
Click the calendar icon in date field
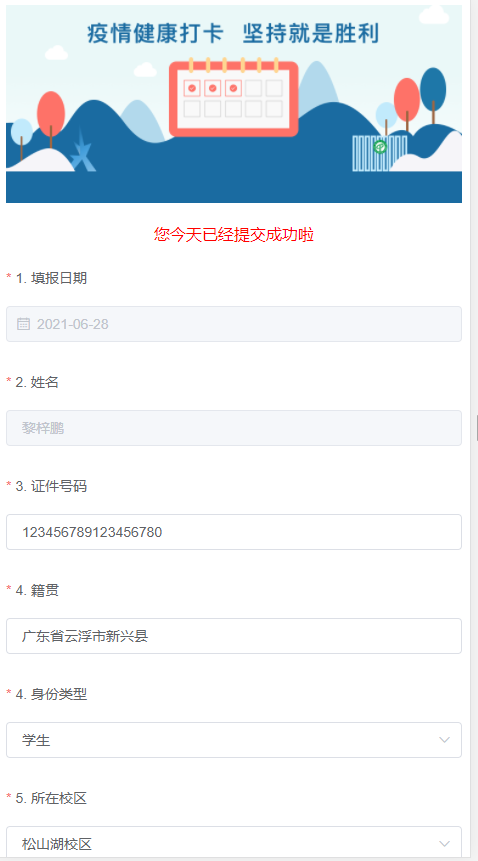pyautogui.click(x=23, y=324)
